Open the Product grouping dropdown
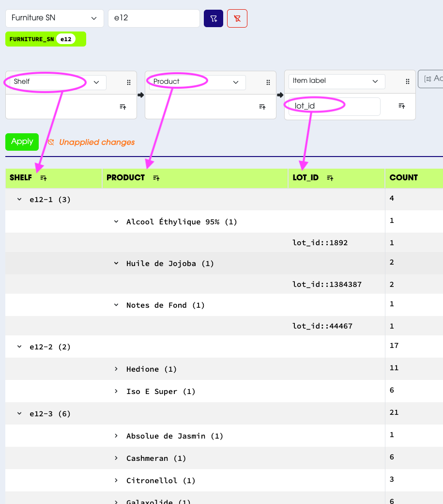Image resolution: width=443 pixels, height=504 pixels. (196, 82)
